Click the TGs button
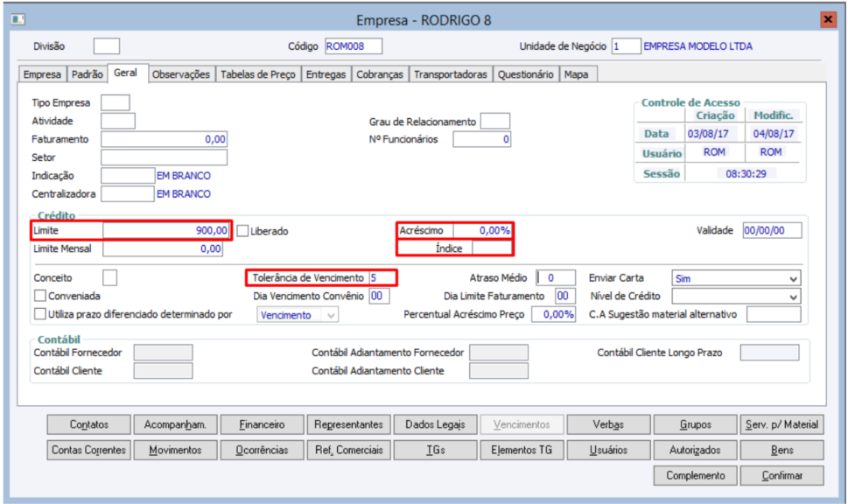Screen dimensions: 848x504 (435, 450)
